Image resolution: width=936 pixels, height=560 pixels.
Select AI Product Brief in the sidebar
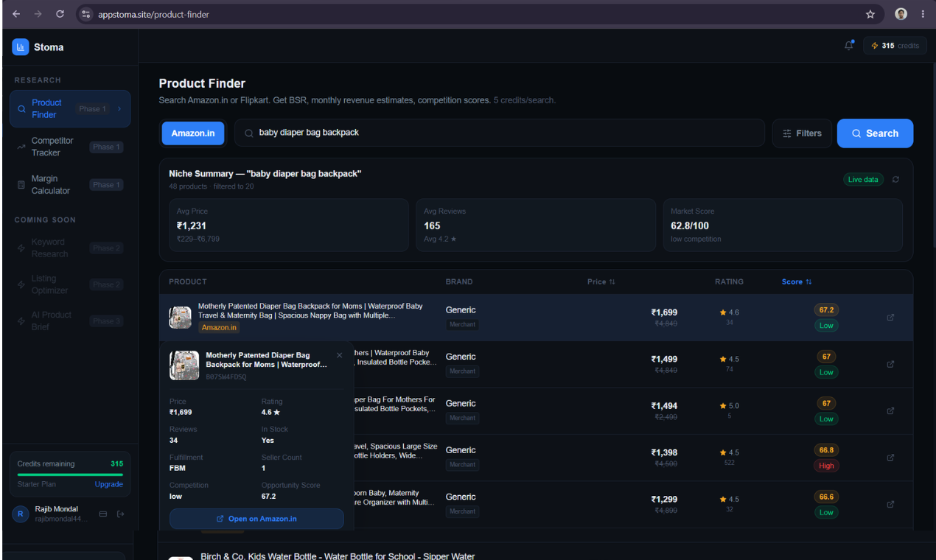tap(70, 321)
